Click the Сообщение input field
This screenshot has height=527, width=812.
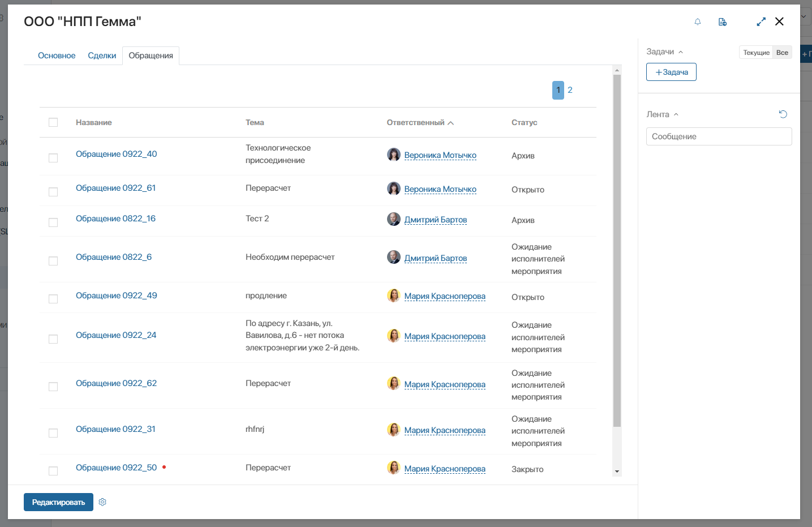coord(719,136)
